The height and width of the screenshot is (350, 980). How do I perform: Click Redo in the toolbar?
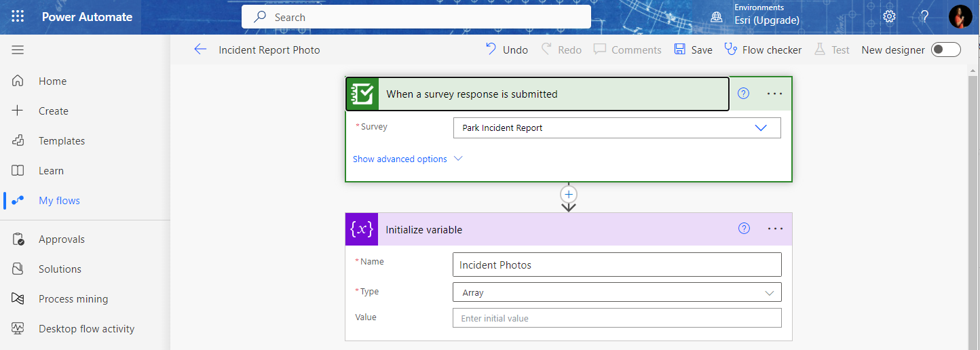(x=561, y=50)
